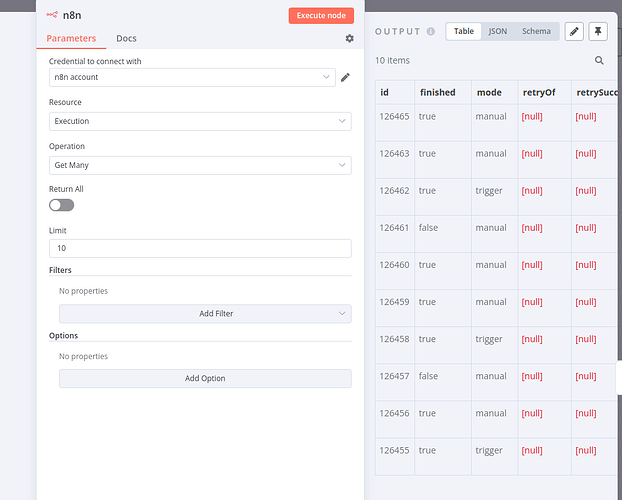This screenshot has width=622, height=500.
Task: Open the credential dropdown n8n account
Action: [192, 77]
